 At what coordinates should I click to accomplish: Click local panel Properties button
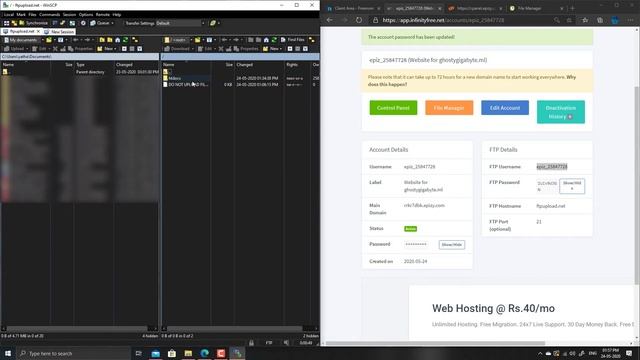pos(80,49)
